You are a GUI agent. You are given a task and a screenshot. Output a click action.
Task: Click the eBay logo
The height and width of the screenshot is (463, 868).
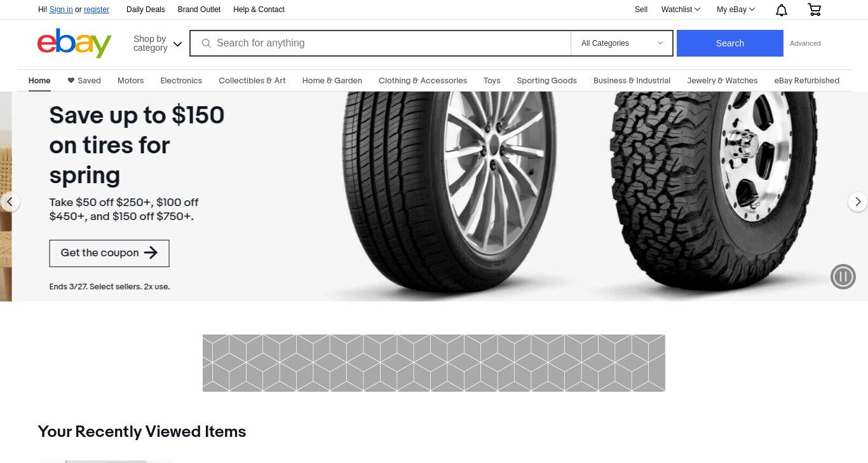pos(74,43)
